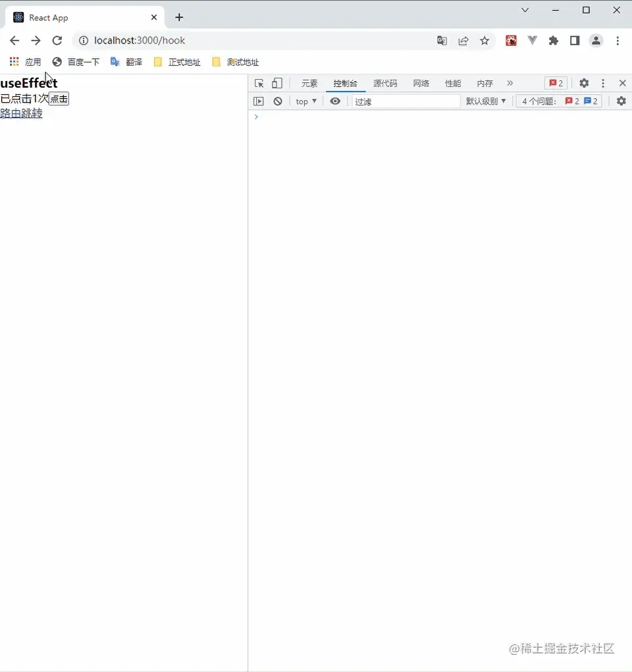Select the inspect element tool in DevTools
Viewport: 632px width, 672px height.
pos(259,83)
